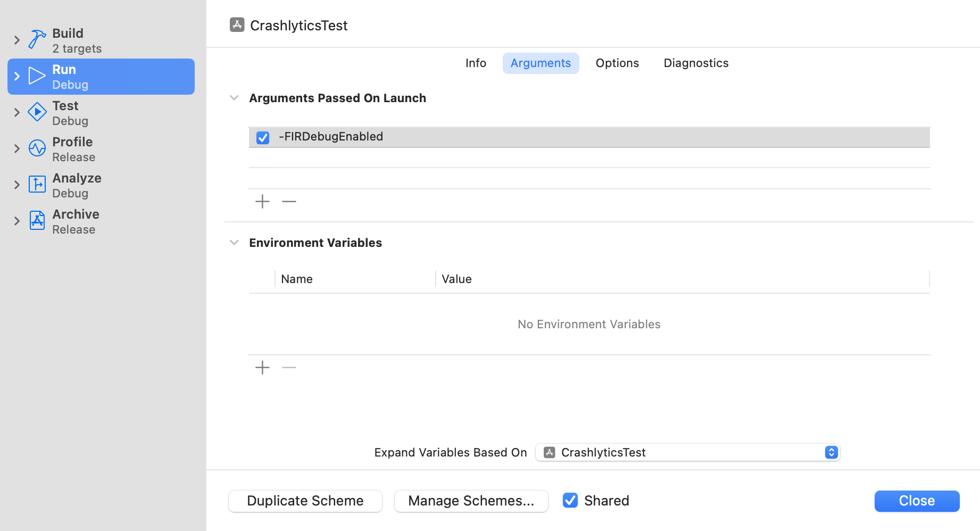The width and height of the screenshot is (980, 531).
Task: Click the CrashlyticsTest scheme title
Action: point(299,26)
